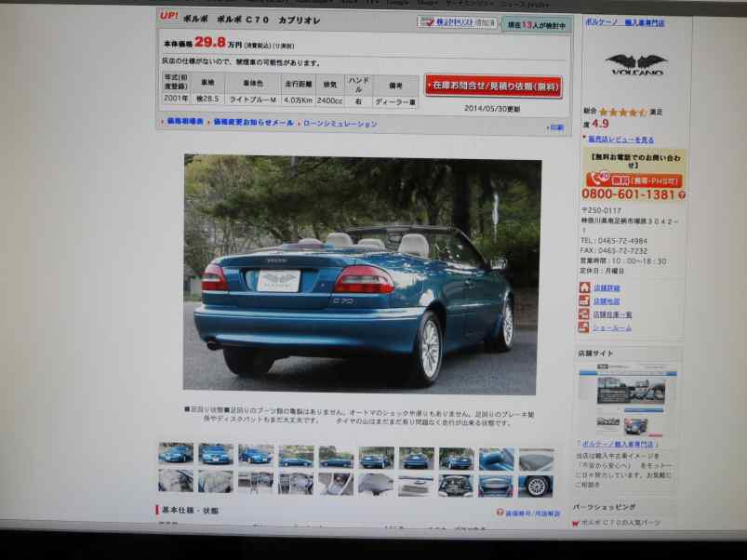
Task: Select second bottom-row seats thumbnail
Action: coord(216,482)
